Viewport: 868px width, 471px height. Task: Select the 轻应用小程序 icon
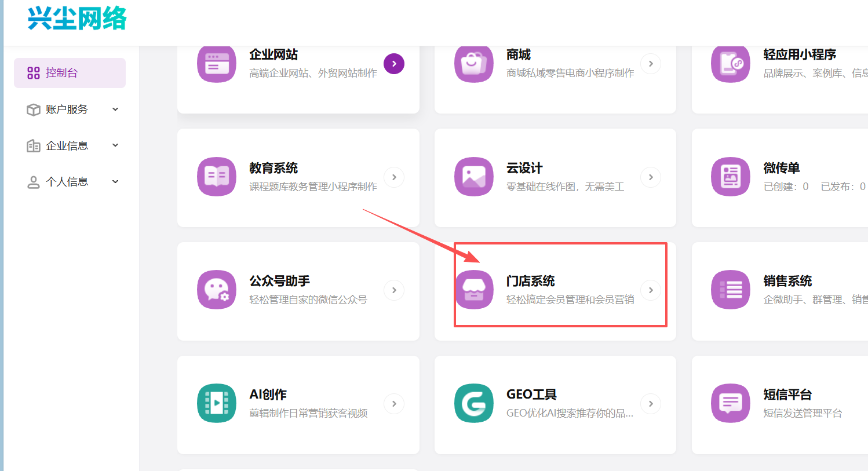(731, 64)
